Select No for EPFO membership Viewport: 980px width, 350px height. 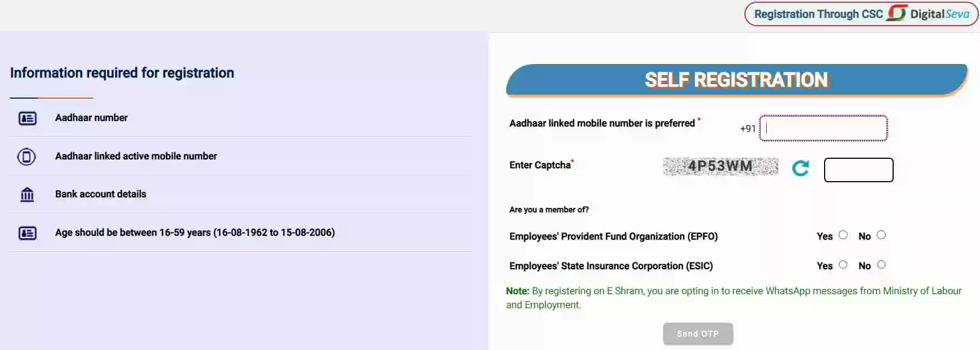pos(881,235)
